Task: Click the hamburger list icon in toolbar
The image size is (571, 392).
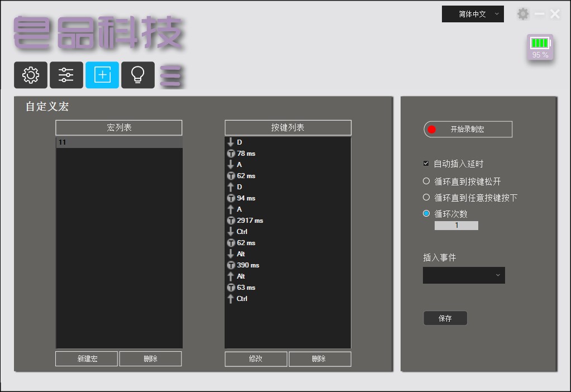Action: coord(171,75)
